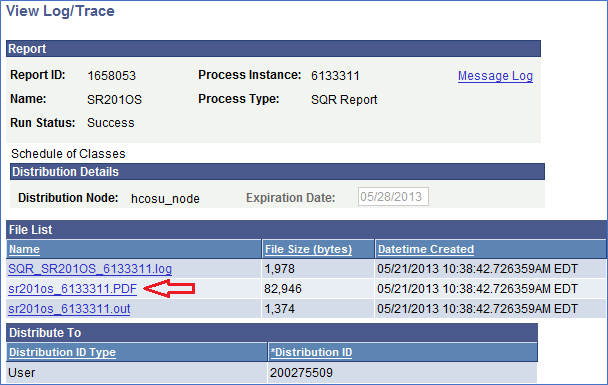Select file size value 82,946
Viewport: 608px width, 385px height.
[283, 289]
